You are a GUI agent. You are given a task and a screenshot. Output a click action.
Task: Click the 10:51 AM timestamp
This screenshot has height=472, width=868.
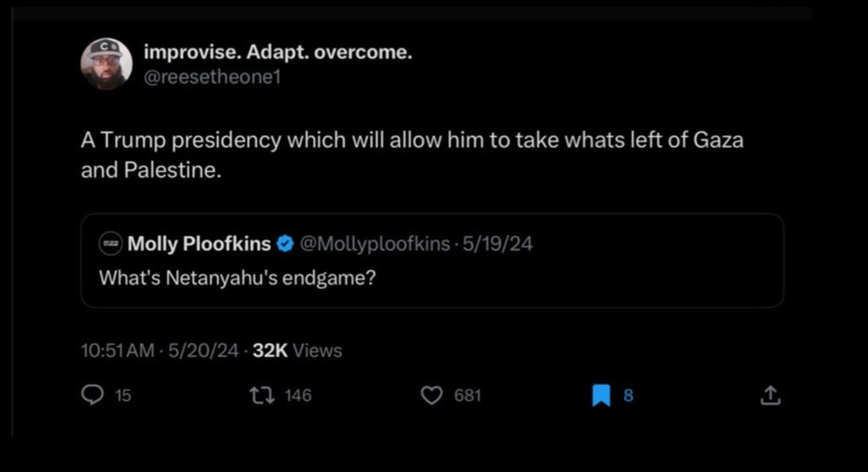[x=118, y=350]
